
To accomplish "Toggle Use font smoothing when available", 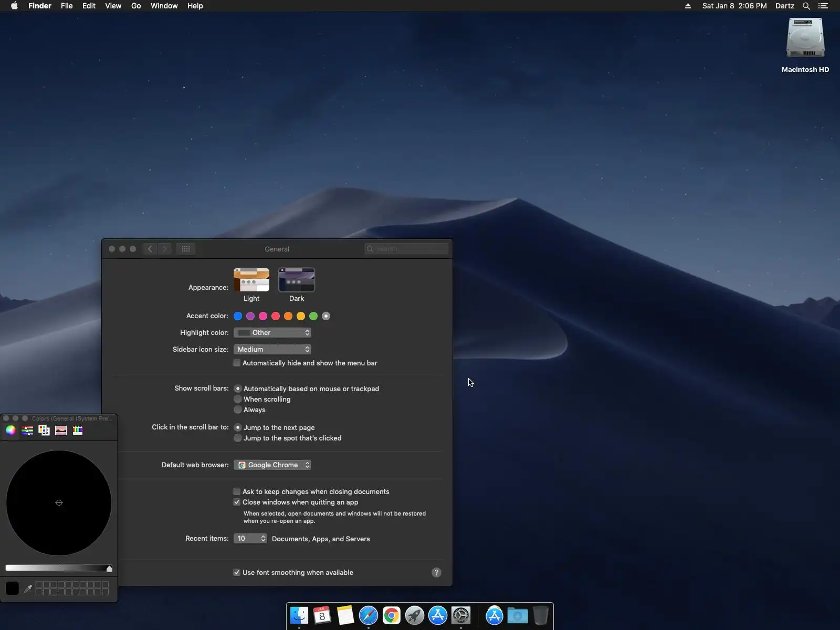I will click(x=237, y=572).
